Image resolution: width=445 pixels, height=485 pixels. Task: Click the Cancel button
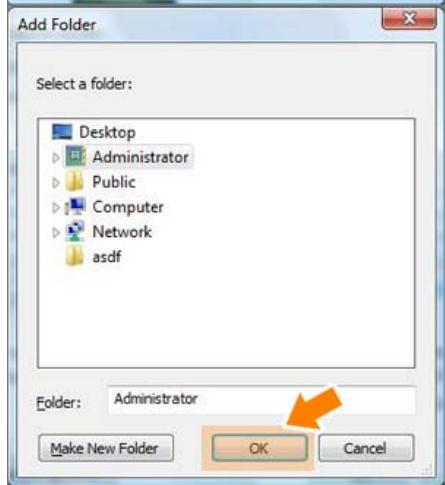pos(366,448)
